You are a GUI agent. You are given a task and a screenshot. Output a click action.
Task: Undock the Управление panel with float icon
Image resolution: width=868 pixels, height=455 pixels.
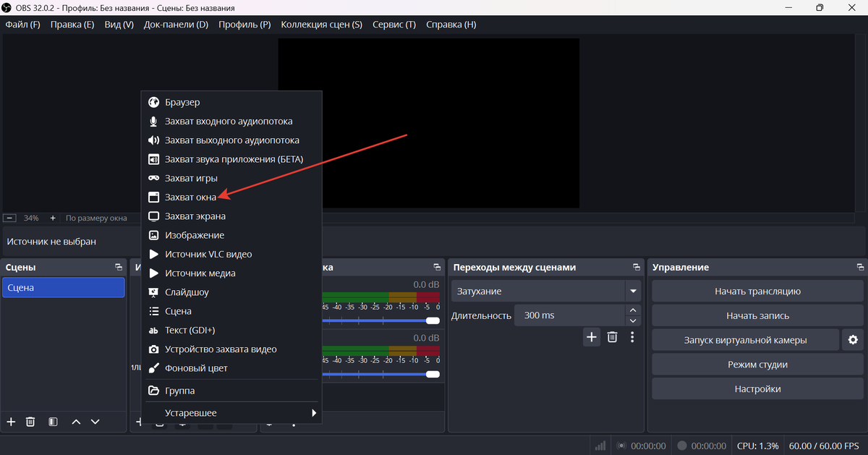(860, 267)
